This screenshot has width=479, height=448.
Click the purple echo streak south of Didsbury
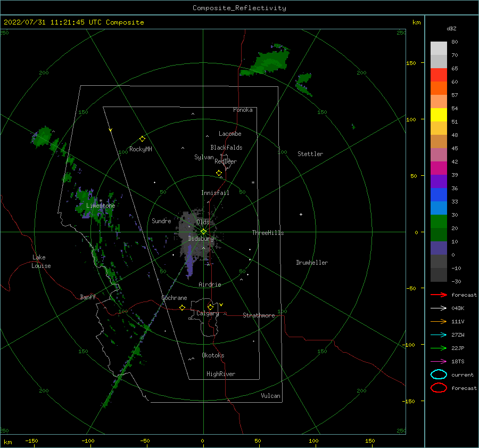pos(189,263)
